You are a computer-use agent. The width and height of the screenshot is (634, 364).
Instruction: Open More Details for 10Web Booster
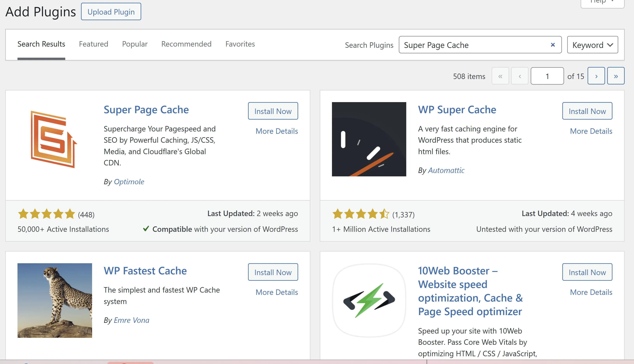pyautogui.click(x=591, y=292)
